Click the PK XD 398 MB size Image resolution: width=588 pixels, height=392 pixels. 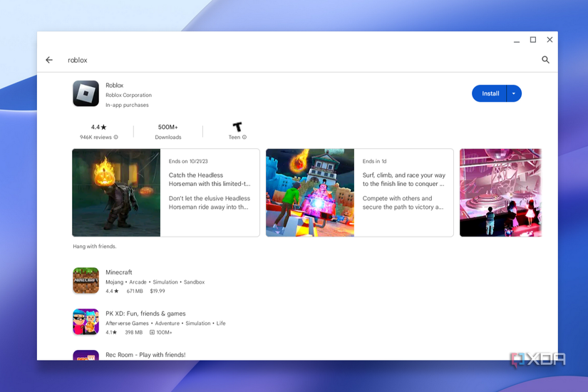(133, 332)
